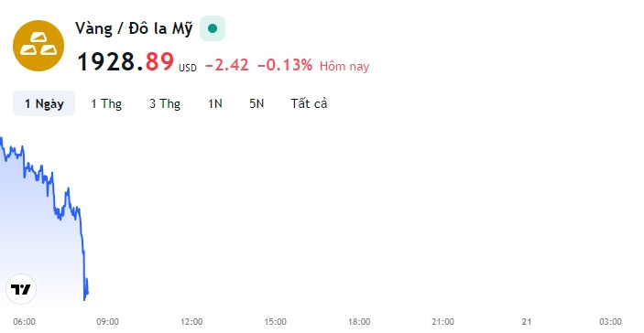
Task: Click the 12:00 time axis label
Action: click(191, 322)
